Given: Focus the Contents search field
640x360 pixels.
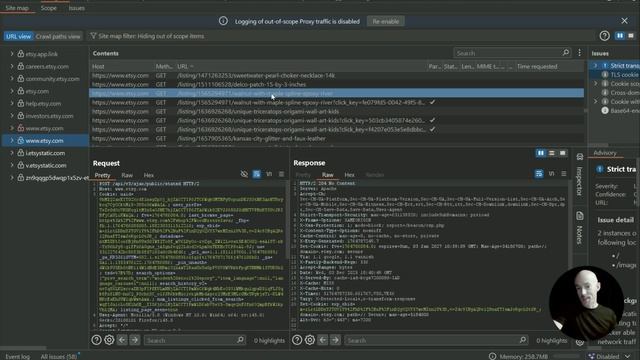Looking at the screenshot, I should pyautogui.click(x=507, y=53).
